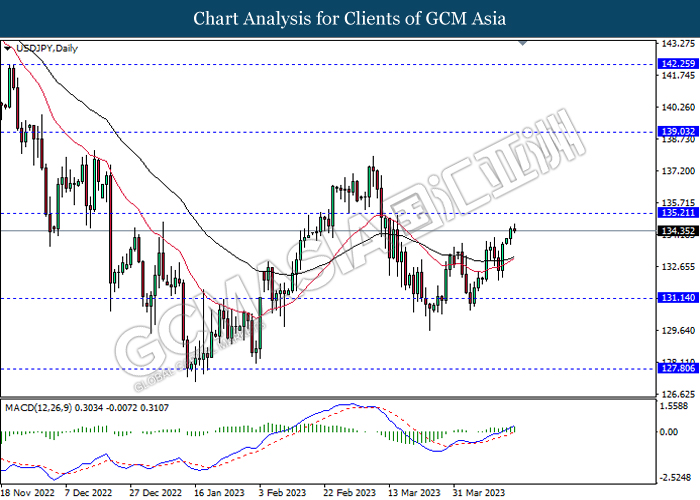Click the 31 Mar 2023 date label

(479, 493)
